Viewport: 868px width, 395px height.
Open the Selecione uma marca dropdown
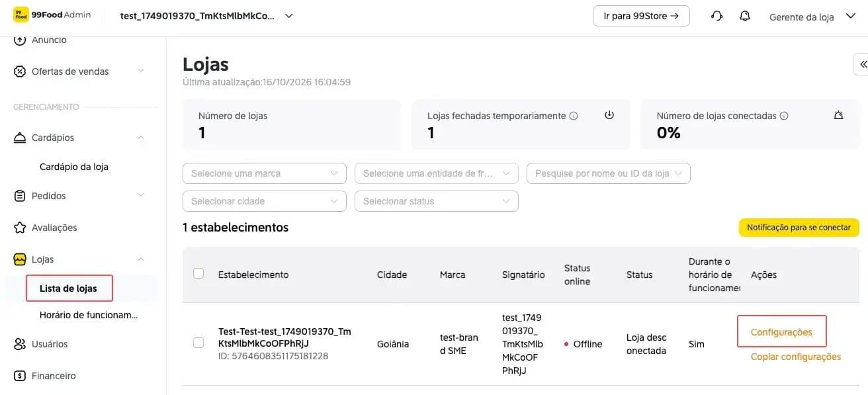[265, 173]
